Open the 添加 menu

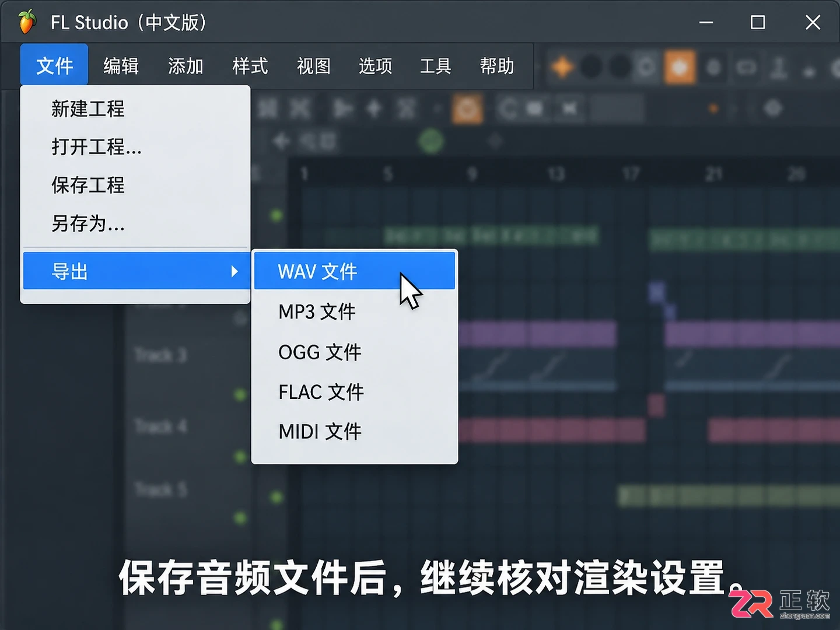[185, 66]
